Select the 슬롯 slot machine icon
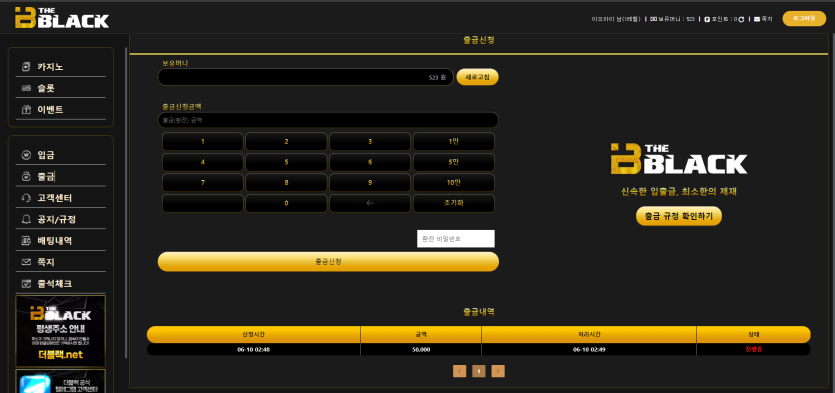Screen dimensions: 835x393 [x=26, y=88]
